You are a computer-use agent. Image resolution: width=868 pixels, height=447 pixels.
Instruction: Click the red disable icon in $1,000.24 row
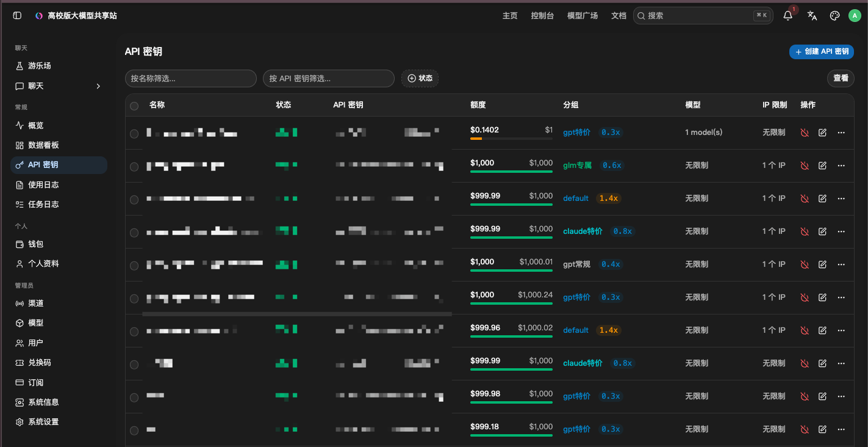click(805, 297)
